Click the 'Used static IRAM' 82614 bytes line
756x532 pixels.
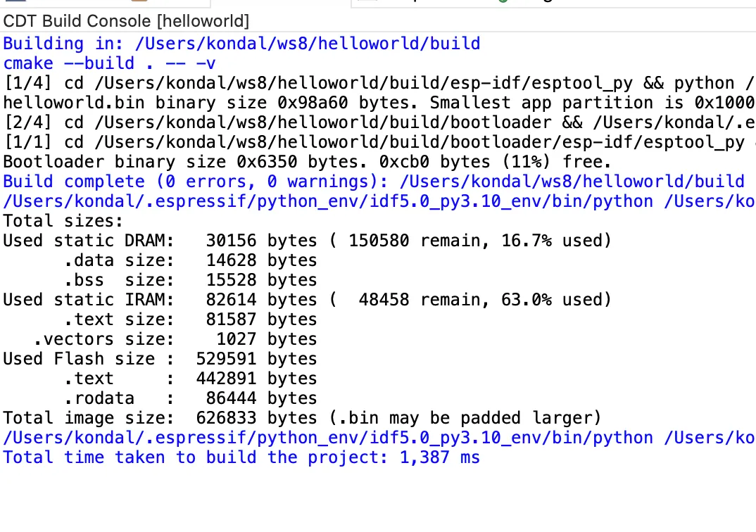click(307, 300)
